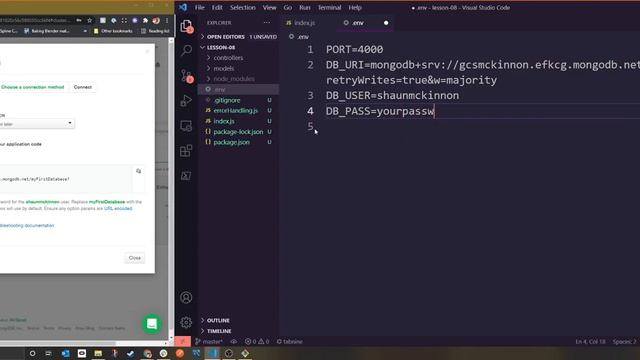Open the Source Control view in the activity bar
Screen dimensions: 640x360
[x=186, y=76]
